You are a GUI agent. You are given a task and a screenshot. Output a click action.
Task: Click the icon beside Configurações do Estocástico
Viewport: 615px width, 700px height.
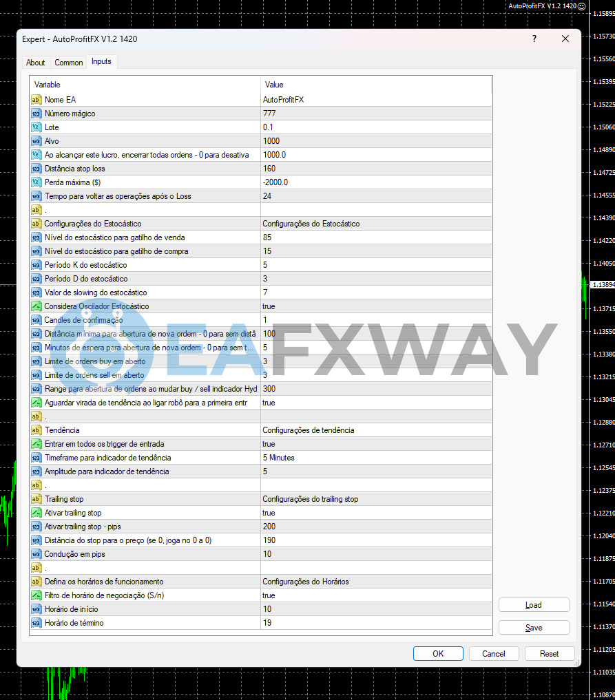[x=37, y=224]
